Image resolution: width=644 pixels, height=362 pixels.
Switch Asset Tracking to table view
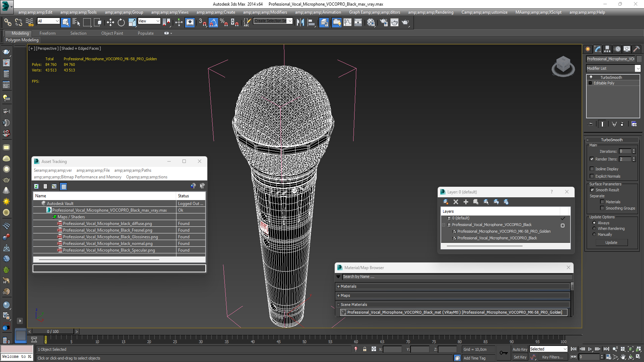coord(64,186)
